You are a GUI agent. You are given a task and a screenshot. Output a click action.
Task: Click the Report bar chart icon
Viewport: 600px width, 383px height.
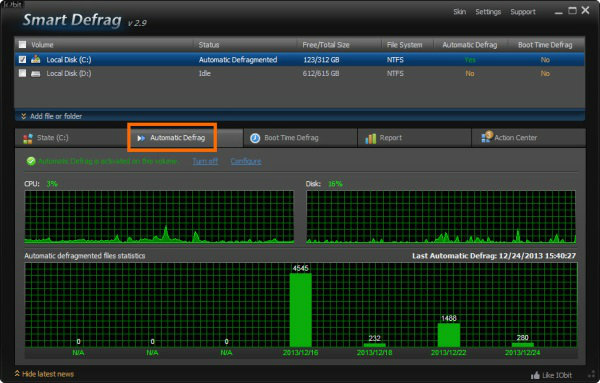click(x=370, y=139)
